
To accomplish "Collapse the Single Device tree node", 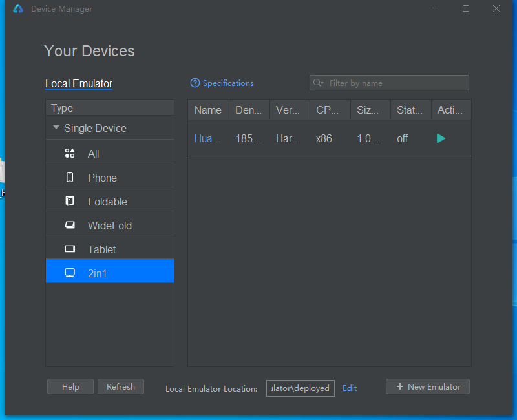I will click(x=56, y=128).
